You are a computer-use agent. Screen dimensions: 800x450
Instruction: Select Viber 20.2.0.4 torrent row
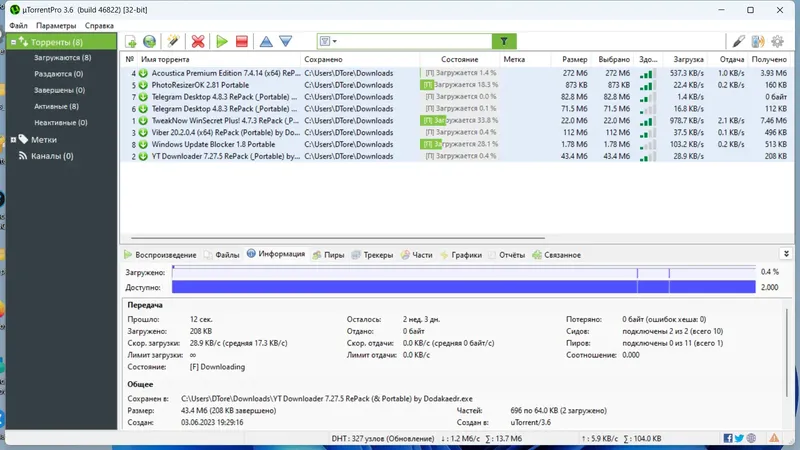[457, 133]
